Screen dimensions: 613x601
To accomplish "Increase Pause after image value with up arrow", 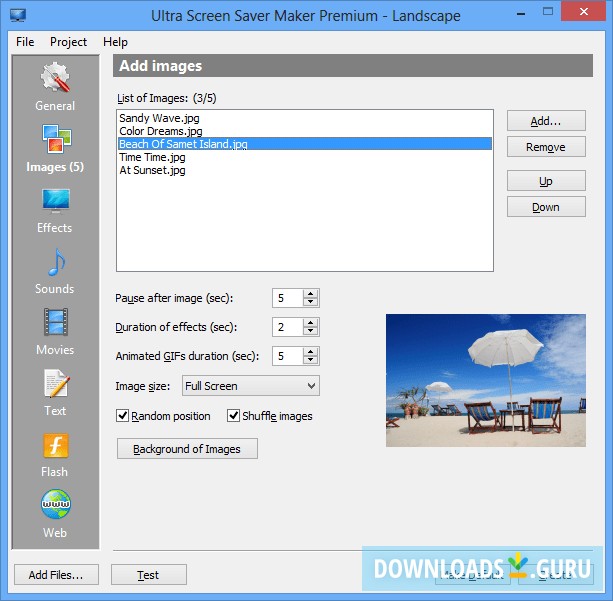I will 310,294.
